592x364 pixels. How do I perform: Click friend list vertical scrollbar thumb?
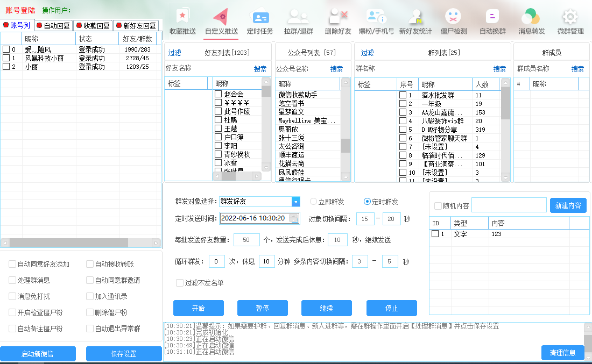(266, 91)
